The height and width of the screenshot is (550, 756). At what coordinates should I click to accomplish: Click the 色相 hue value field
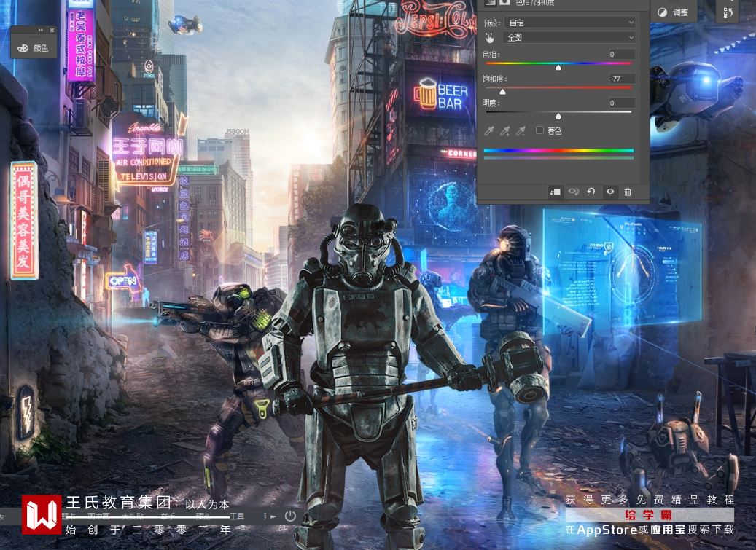(621, 55)
